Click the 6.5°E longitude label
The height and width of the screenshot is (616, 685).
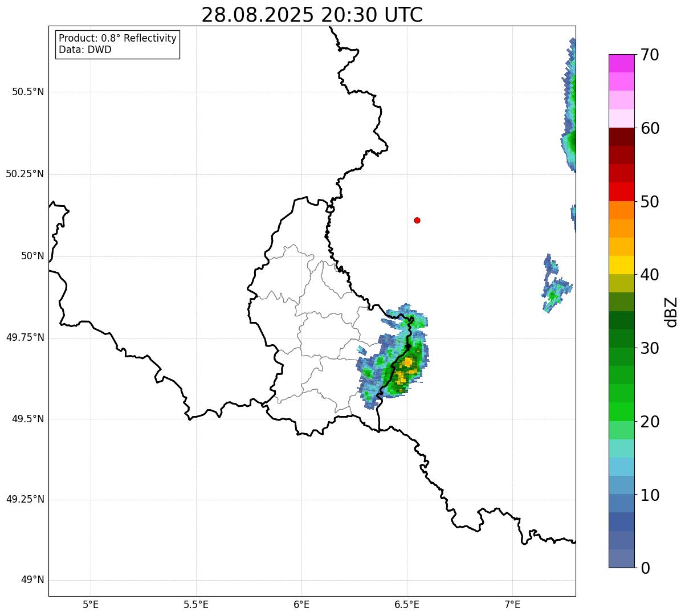pyautogui.click(x=407, y=604)
